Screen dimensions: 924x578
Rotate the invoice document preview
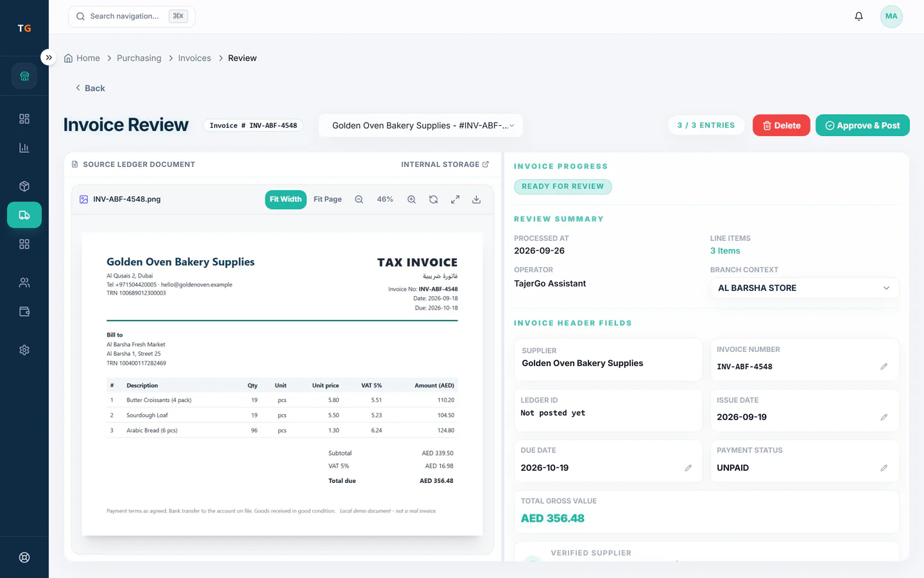433,200
